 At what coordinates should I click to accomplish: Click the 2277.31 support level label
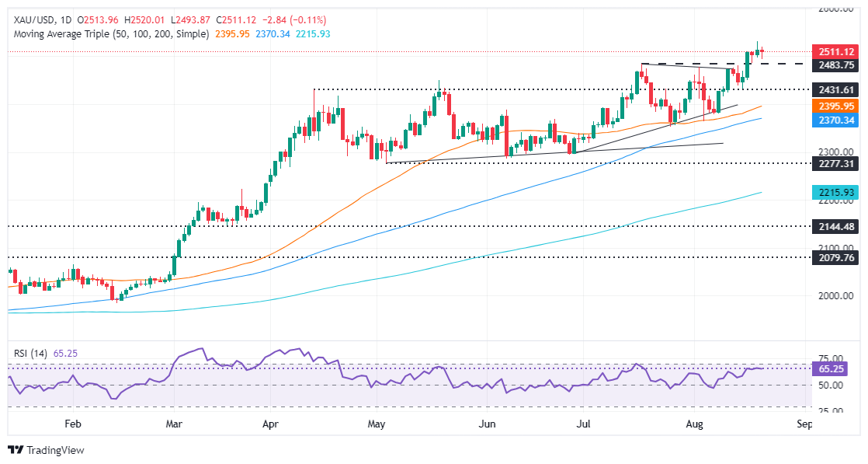836,163
